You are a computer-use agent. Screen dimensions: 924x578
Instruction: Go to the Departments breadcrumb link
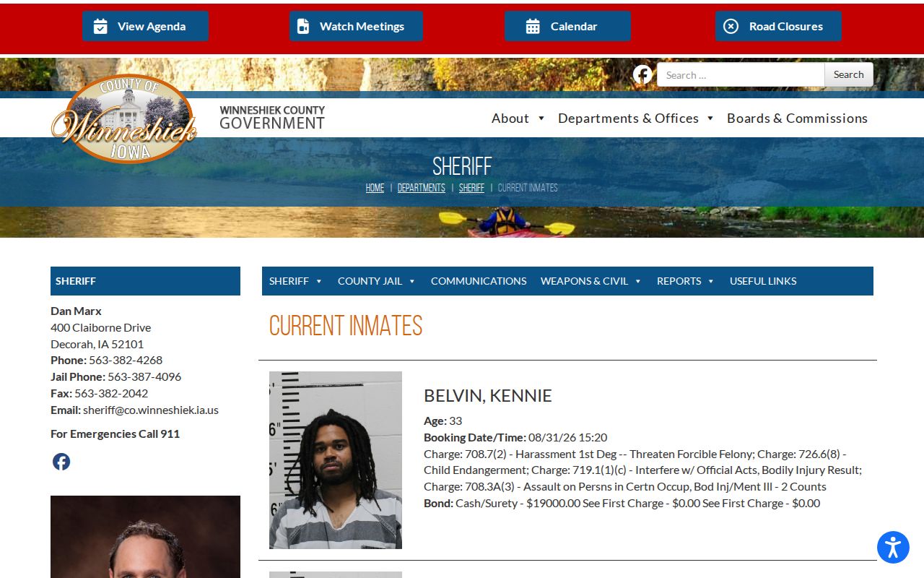[x=422, y=188]
